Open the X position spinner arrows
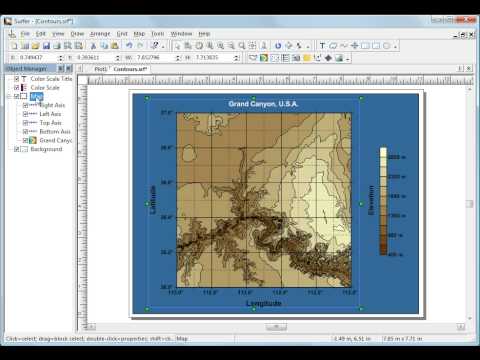The width and height of the screenshot is (480, 360). (x=61, y=58)
